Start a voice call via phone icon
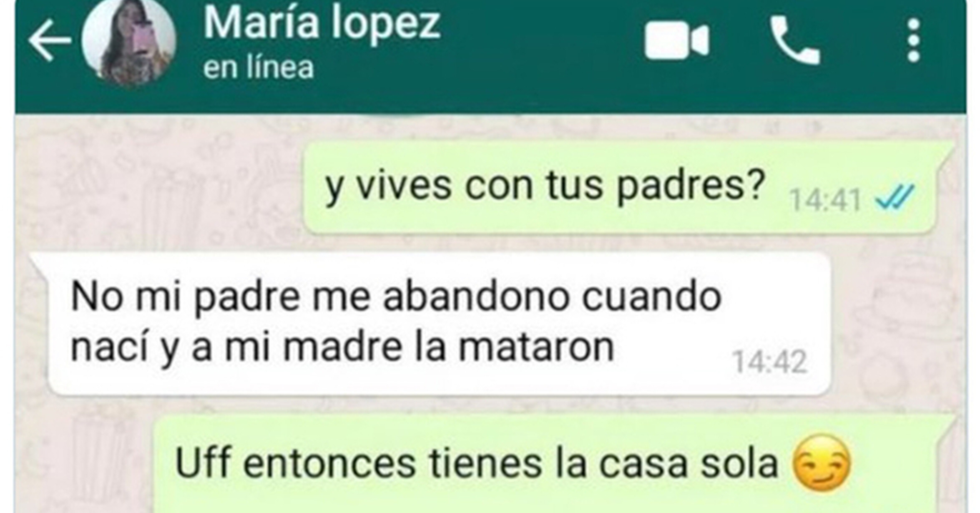This screenshot has height=513, width=980. [x=794, y=41]
